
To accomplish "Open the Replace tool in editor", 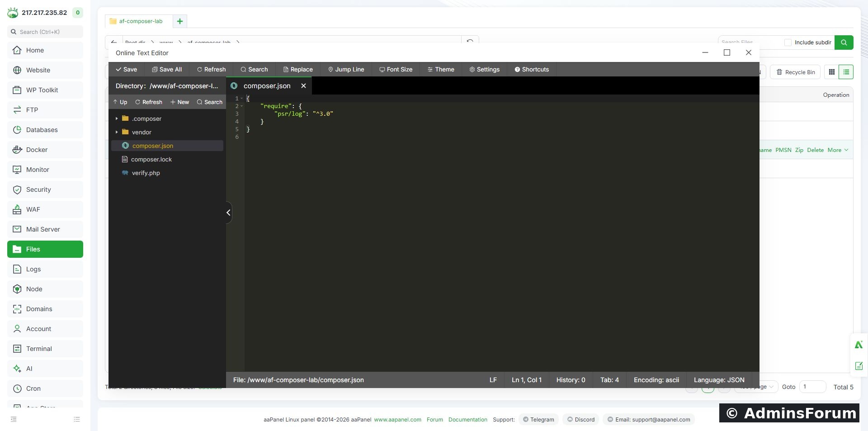I will (x=298, y=69).
